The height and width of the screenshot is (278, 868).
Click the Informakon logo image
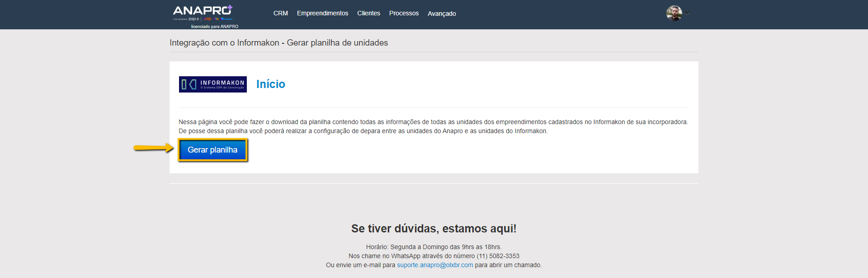coord(212,84)
